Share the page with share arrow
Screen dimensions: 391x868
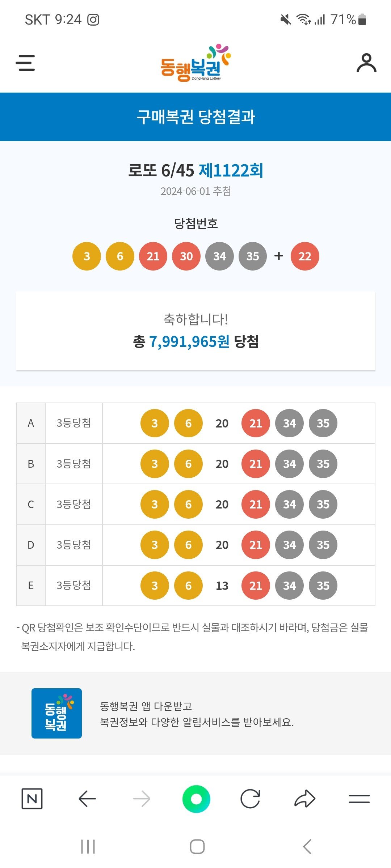(x=305, y=799)
